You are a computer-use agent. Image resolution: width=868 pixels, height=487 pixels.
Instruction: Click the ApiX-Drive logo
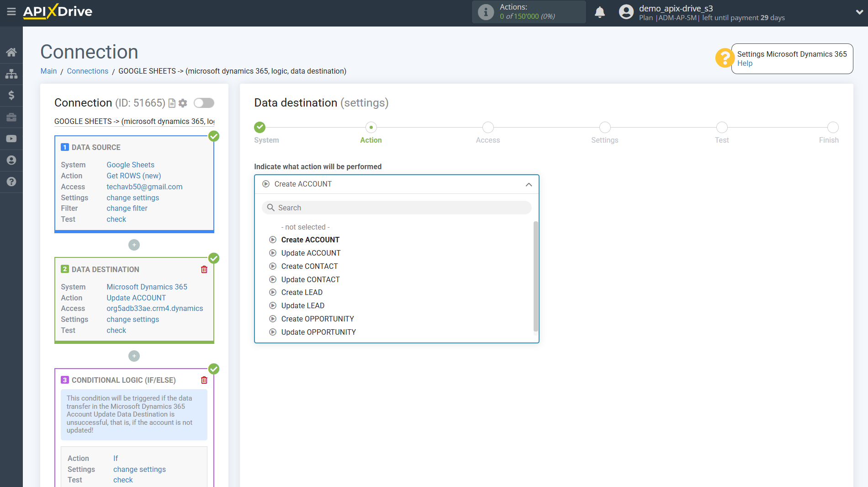pos(58,11)
